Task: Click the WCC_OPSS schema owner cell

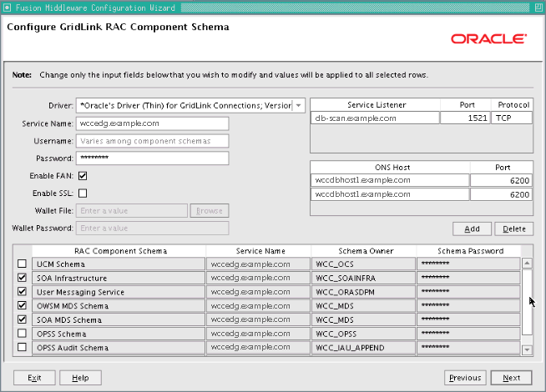Action: 363,334
